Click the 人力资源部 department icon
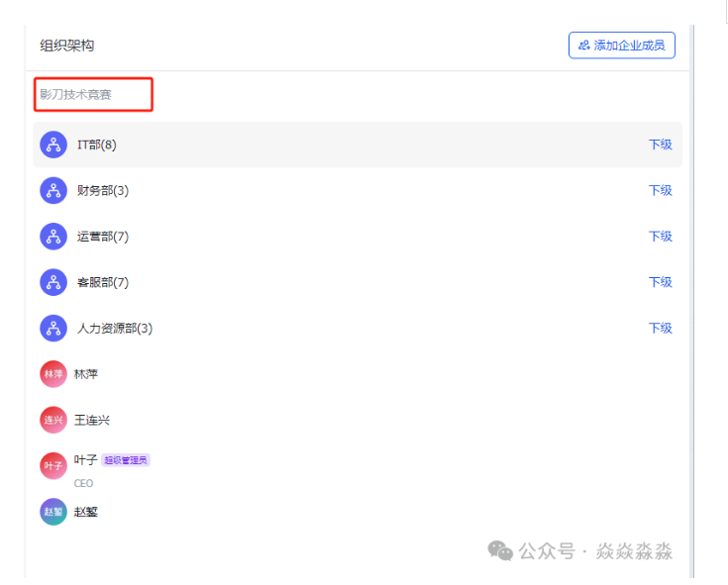The width and height of the screenshot is (728, 585). point(53,328)
